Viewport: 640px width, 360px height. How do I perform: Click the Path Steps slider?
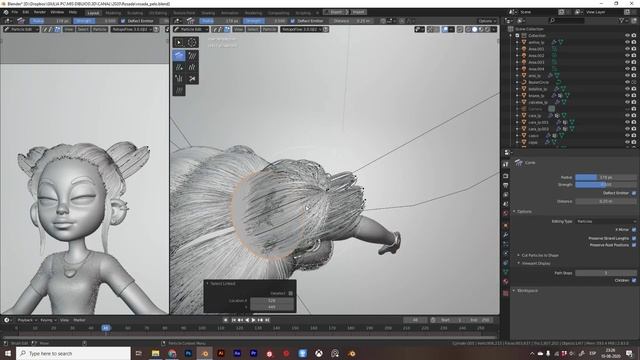[606, 273]
